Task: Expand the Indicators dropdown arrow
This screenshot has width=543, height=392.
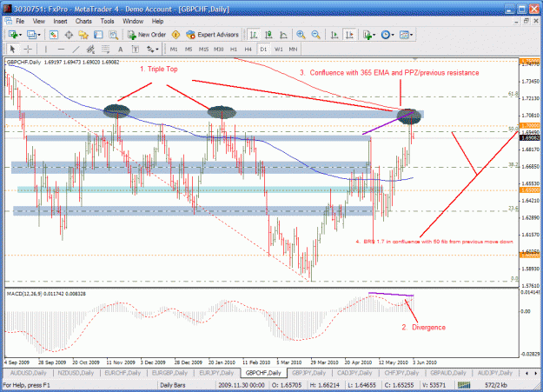Action: [374, 35]
